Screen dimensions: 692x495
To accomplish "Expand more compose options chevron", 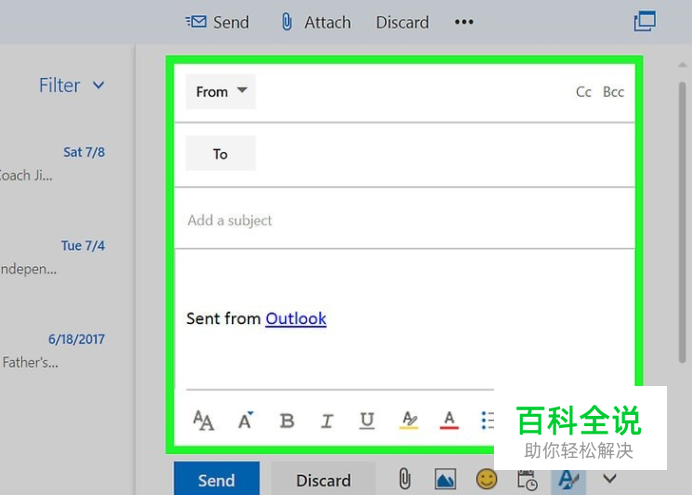I will click(609, 478).
